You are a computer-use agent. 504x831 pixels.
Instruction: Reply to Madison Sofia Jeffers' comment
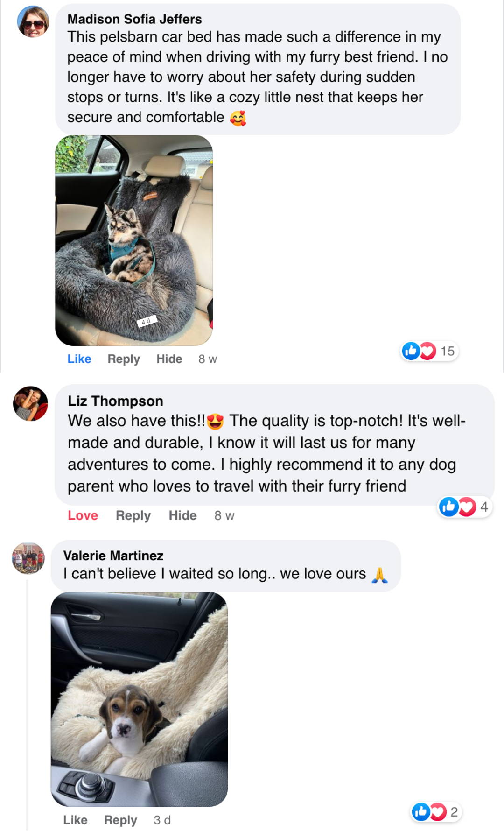(124, 359)
